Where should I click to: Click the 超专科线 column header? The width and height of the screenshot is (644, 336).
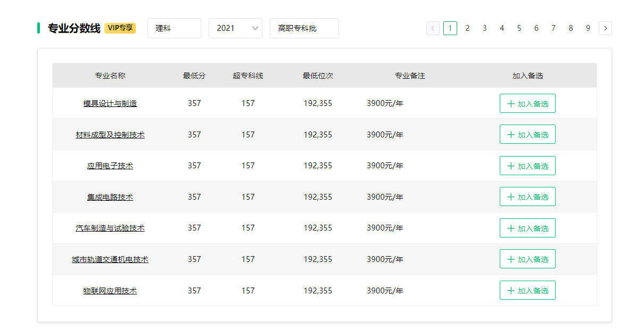click(248, 76)
